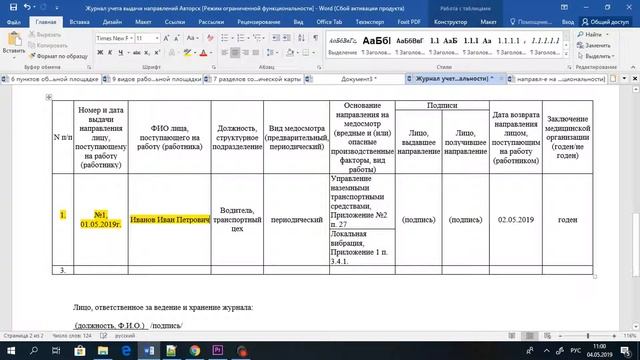
Task: Click the vertical scrollbar of the document
Action: pyautogui.click(x=636, y=244)
